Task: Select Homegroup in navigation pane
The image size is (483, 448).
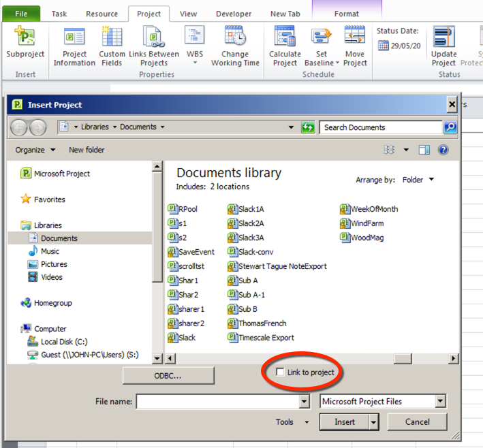Action: coord(46,303)
